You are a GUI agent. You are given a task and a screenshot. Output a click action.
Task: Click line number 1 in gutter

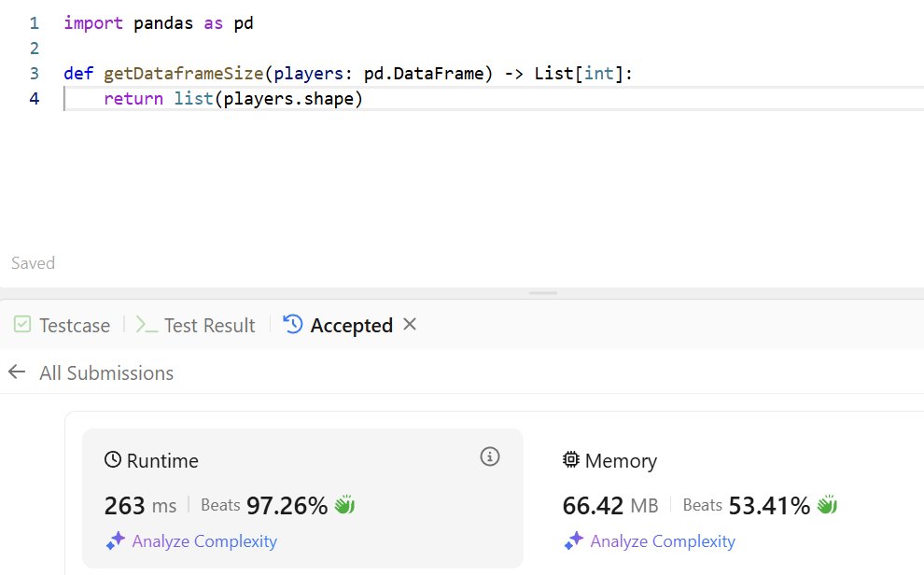(x=35, y=23)
